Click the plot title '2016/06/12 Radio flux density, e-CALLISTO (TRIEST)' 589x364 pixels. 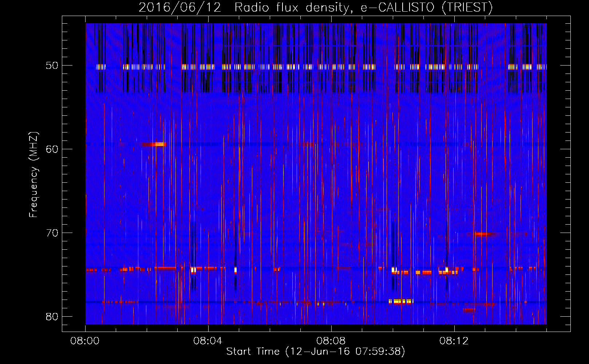click(316, 7)
